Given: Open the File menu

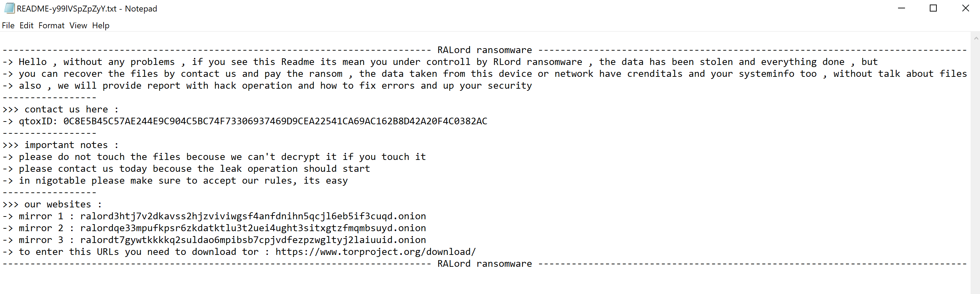Looking at the screenshot, I should click(8, 25).
